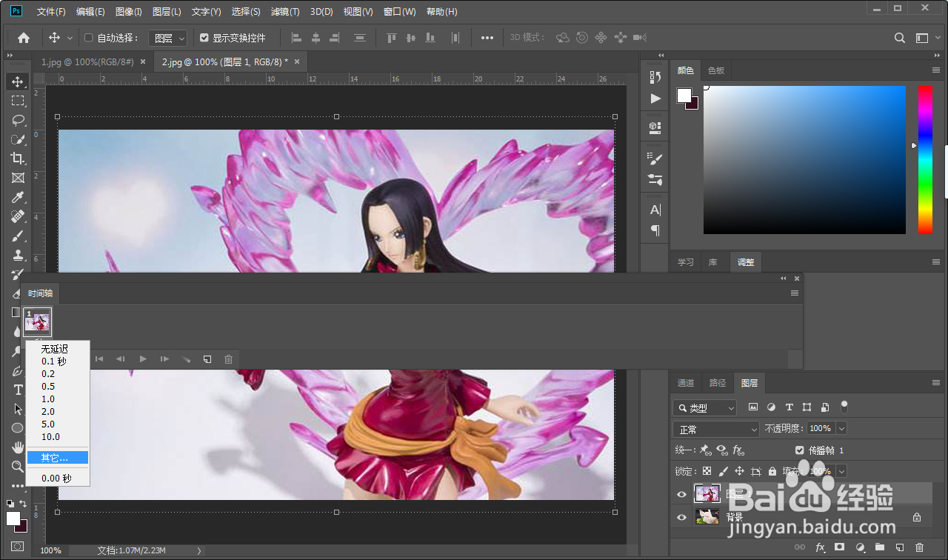Screen dimensions: 948x560
Task: Open the Layers panel flyout menu
Action: coord(936,383)
